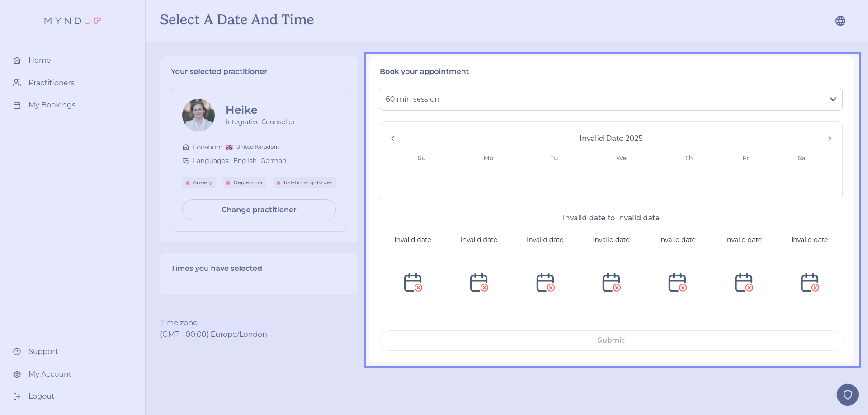Click the Home house icon

pyautogui.click(x=17, y=61)
